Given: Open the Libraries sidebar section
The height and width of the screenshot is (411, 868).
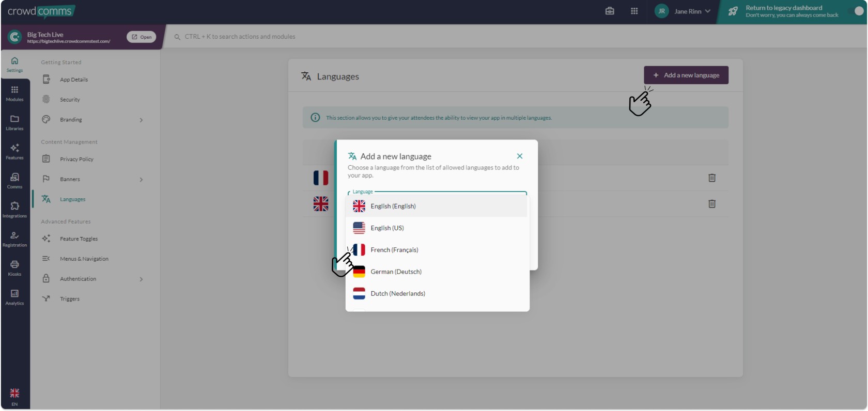Looking at the screenshot, I should point(14,122).
